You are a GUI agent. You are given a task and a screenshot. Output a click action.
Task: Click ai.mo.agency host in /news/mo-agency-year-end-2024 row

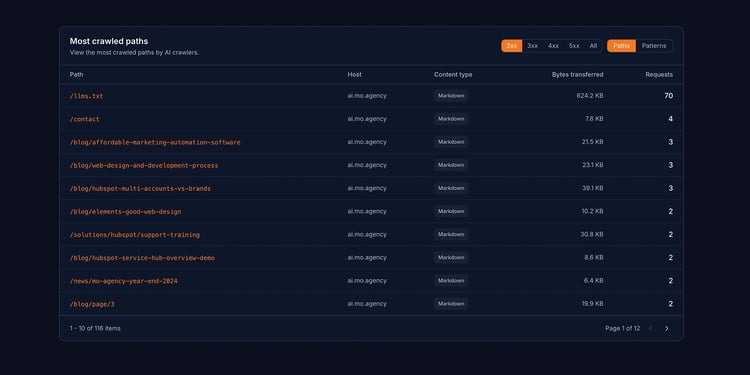tap(367, 280)
